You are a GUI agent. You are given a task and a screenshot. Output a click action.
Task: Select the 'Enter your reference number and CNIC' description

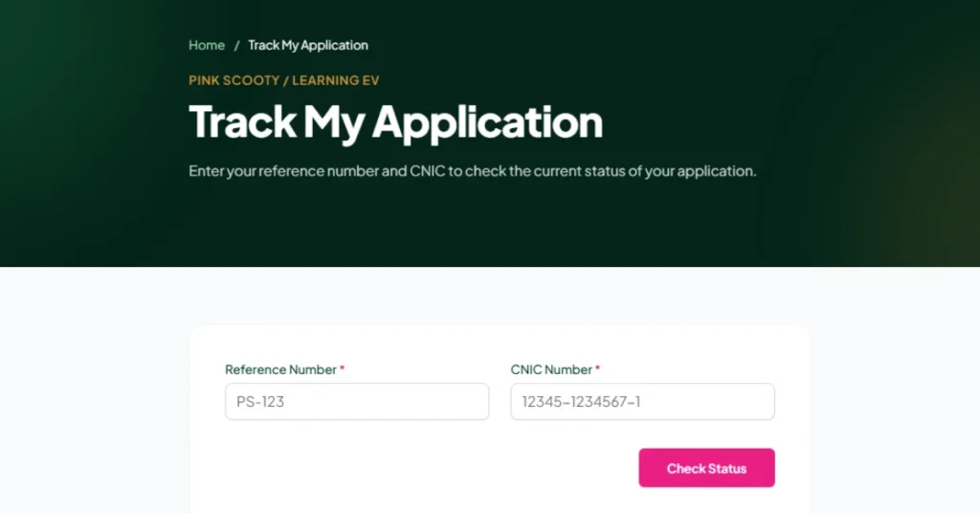point(473,170)
